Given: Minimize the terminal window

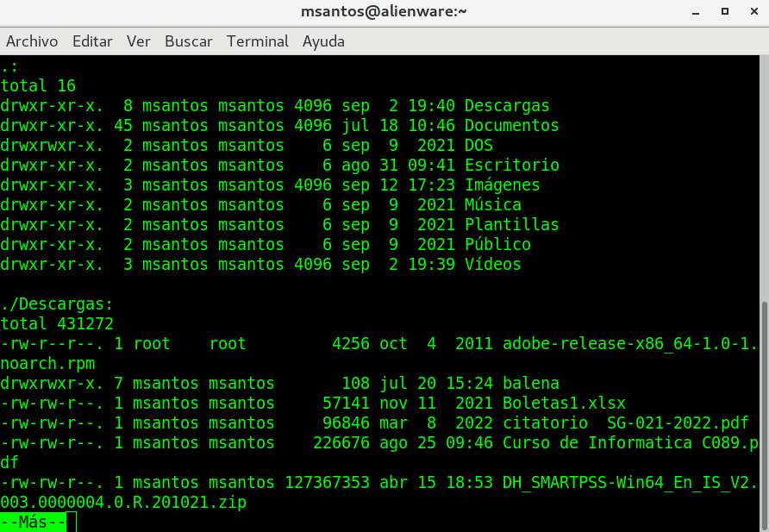Looking at the screenshot, I should coord(697,12).
